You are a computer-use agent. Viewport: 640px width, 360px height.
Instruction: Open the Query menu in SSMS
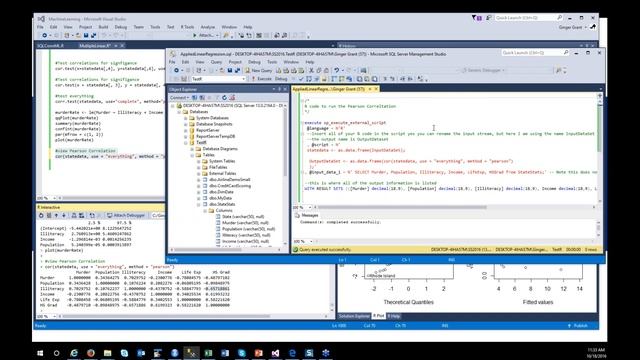pos(216,62)
